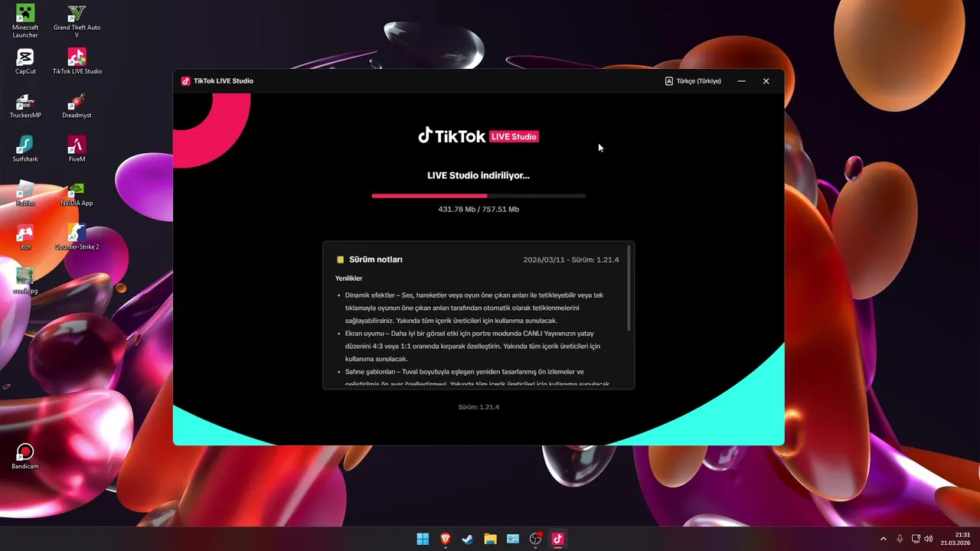
Task: Click the yellow note icon beside Sürüm notları
Action: pos(341,260)
